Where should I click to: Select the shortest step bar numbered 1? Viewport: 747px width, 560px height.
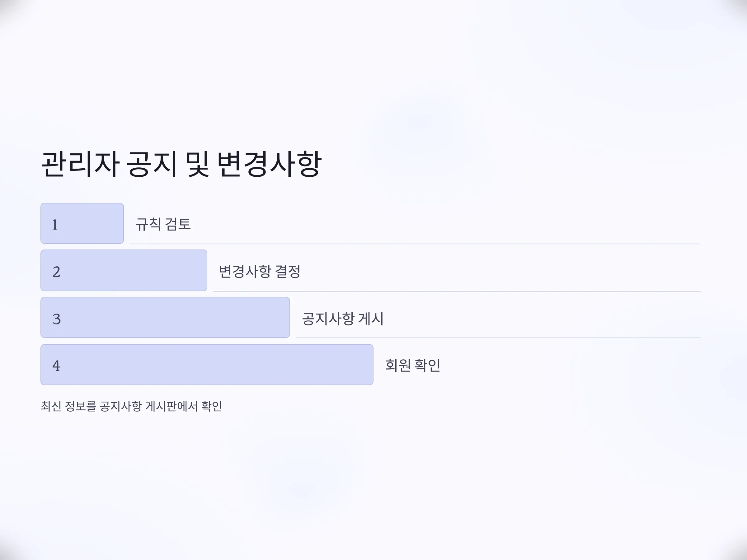coord(82,223)
